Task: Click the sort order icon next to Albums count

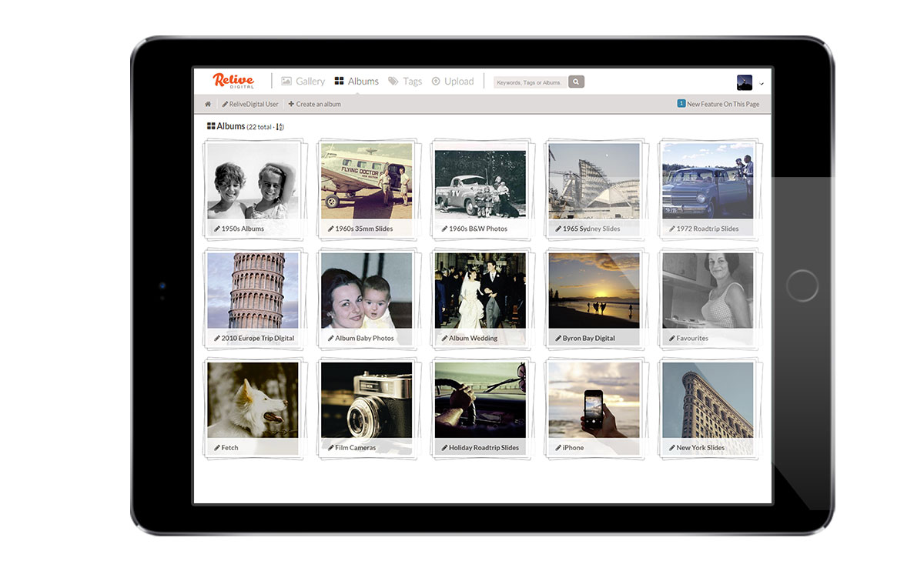Action: click(279, 126)
